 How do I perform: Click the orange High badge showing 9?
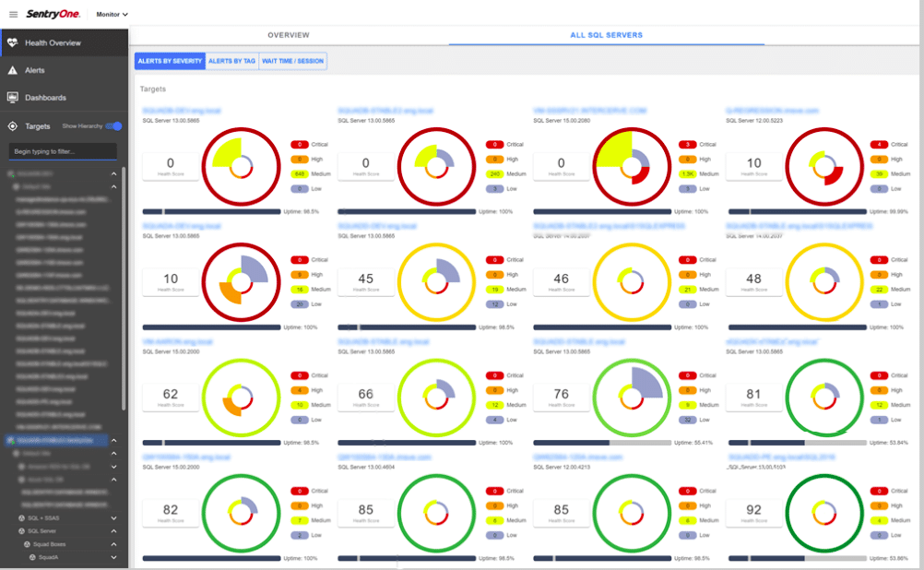point(300,275)
